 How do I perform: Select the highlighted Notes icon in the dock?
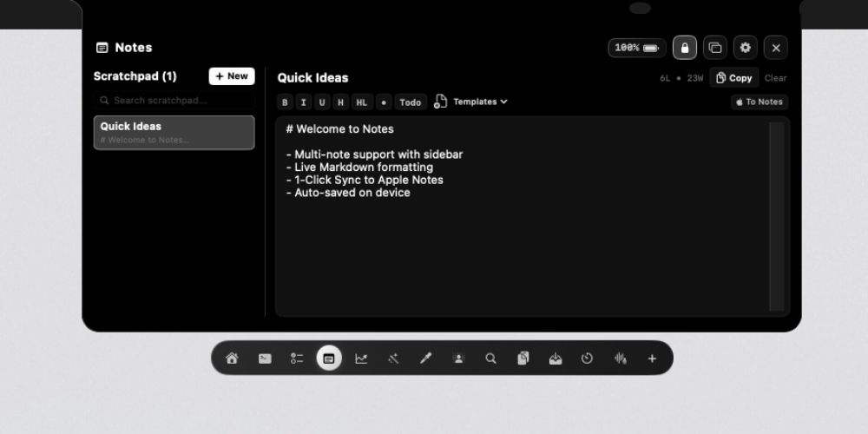point(329,358)
